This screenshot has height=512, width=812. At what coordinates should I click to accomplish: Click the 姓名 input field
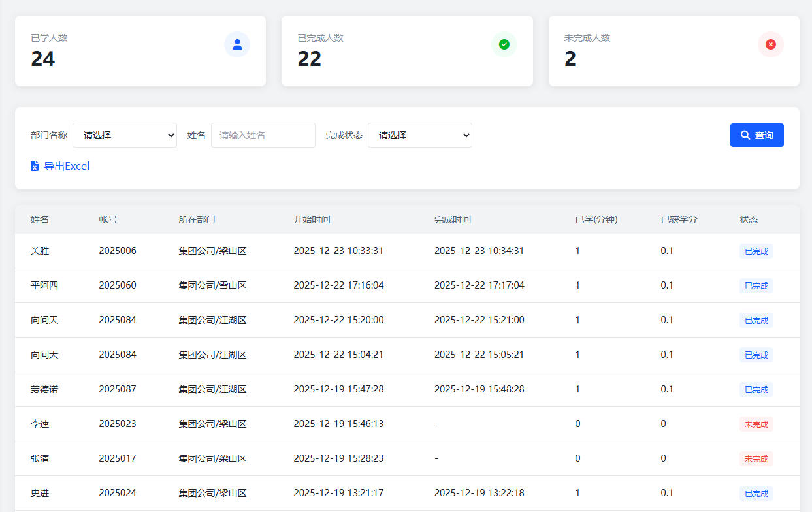pos(263,135)
